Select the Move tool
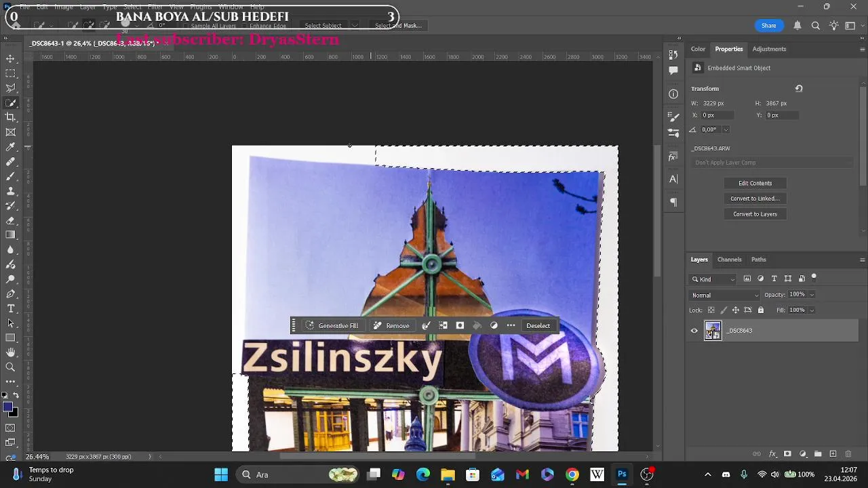The width and height of the screenshot is (868, 488). [10, 59]
